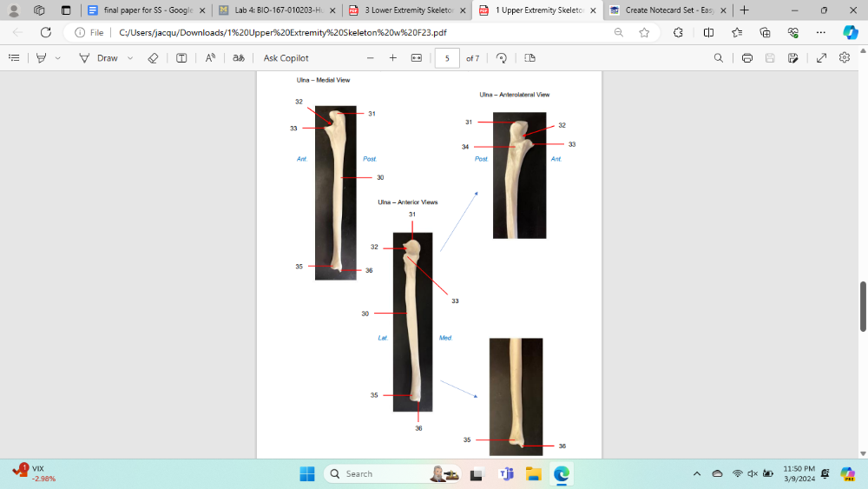Toggle page view layout button
The height and width of the screenshot is (489, 868).
(x=529, y=58)
